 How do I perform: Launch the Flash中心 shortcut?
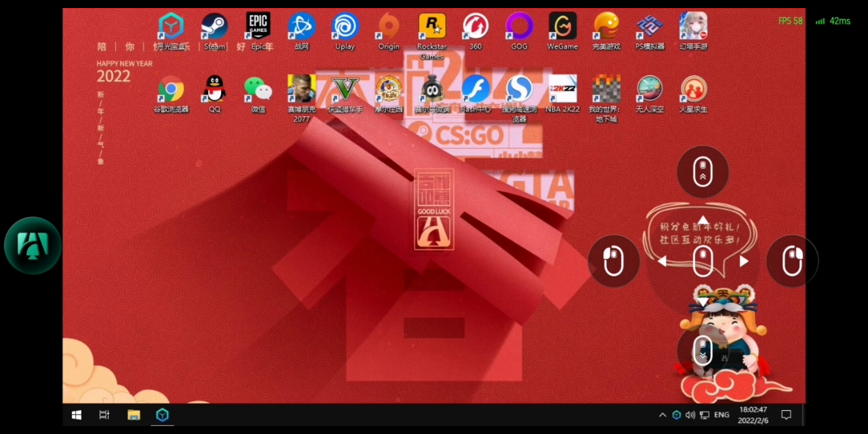[475, 94]
